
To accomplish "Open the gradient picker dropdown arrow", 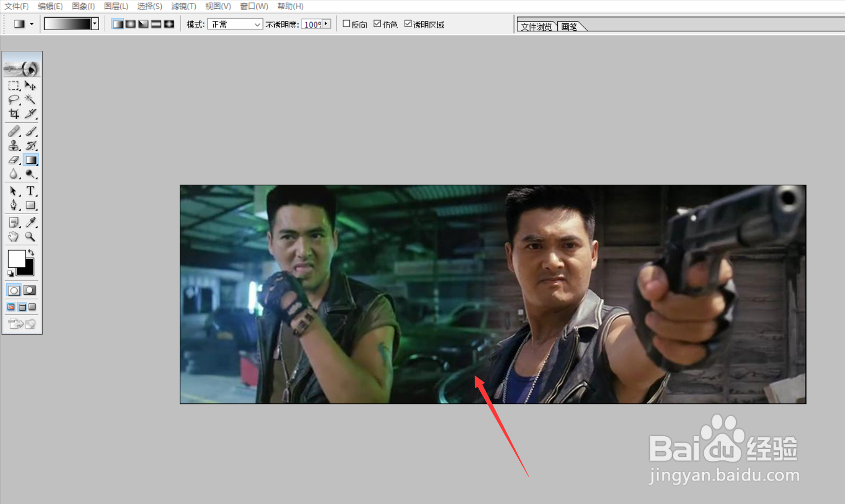I will 95,24.
